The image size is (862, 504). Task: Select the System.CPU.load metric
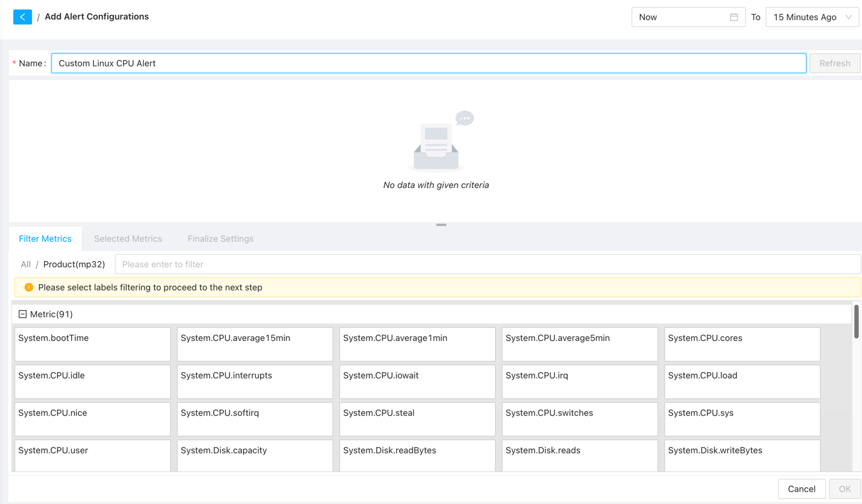click(x=742, y=381)
